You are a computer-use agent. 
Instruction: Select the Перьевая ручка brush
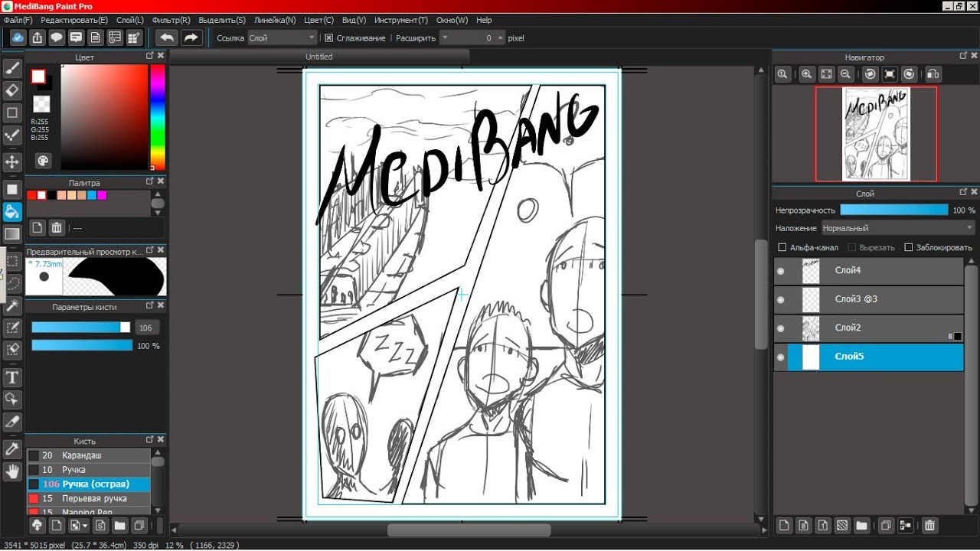(88, 498)
